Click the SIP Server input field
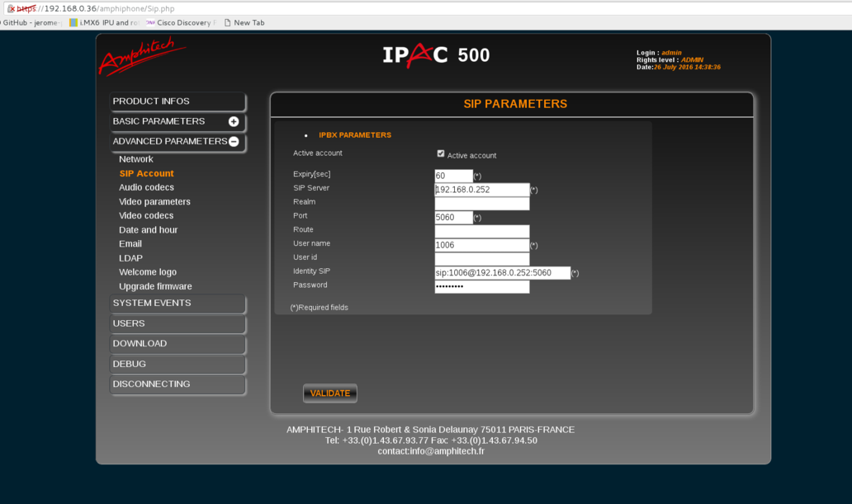The height and width of the screenshot is (504, 852). [x=482, y=189]
